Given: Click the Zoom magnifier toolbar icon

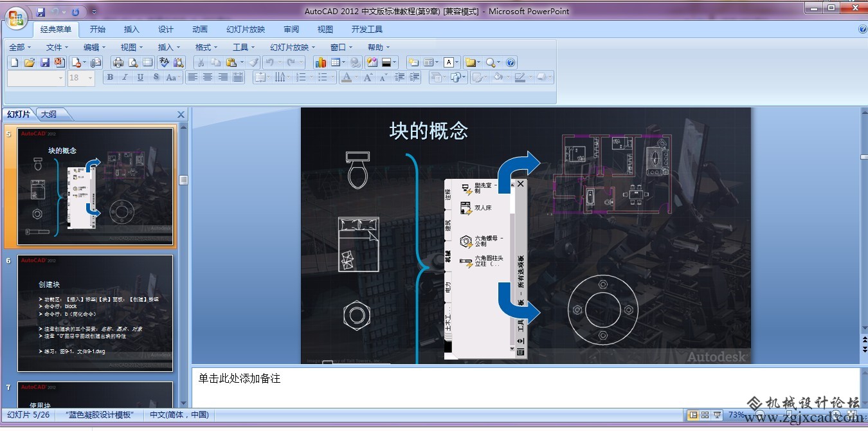Looking at the screenshot, I should 490,62.
